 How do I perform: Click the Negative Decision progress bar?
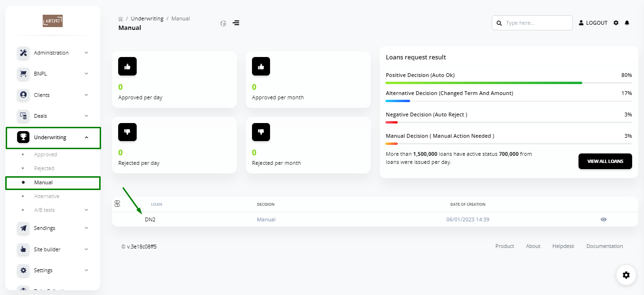pyautogui.click(x=509, y=122)
